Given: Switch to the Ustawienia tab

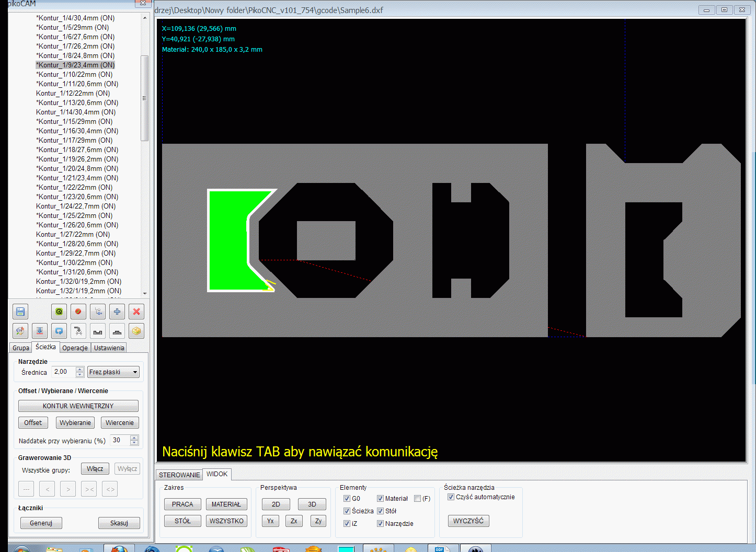Looking at the screenshot, I should tap(109, 348).
